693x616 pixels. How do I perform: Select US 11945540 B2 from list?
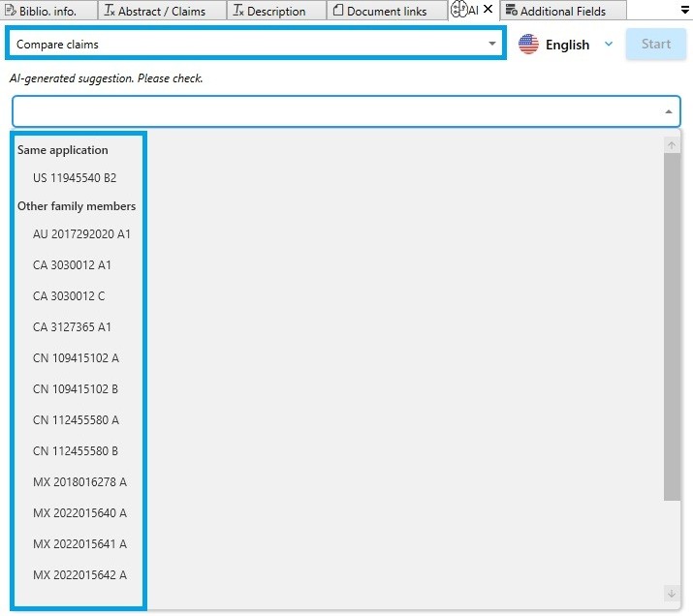point(75,178)
